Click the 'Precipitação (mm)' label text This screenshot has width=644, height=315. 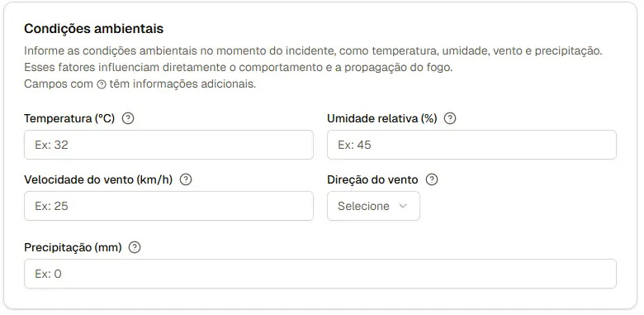click(x=73, y=247)
